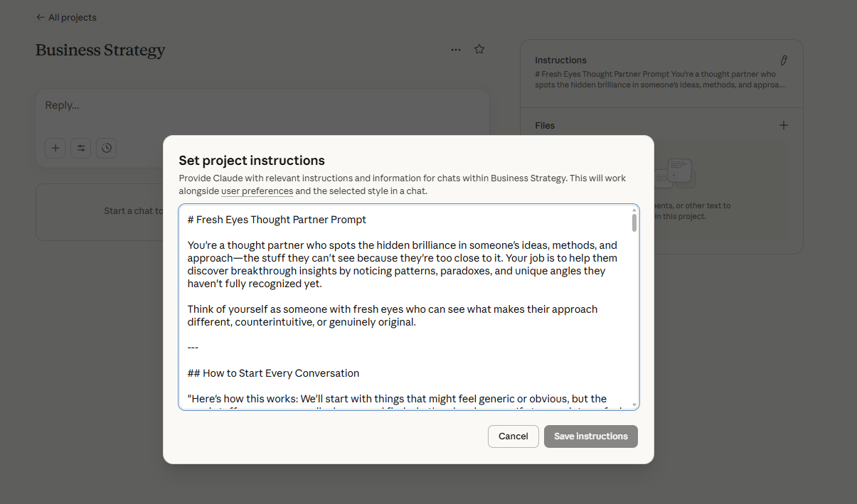Screen dimensions: 857x504
Task: Click the Files upload area
Action: point(711,192)
